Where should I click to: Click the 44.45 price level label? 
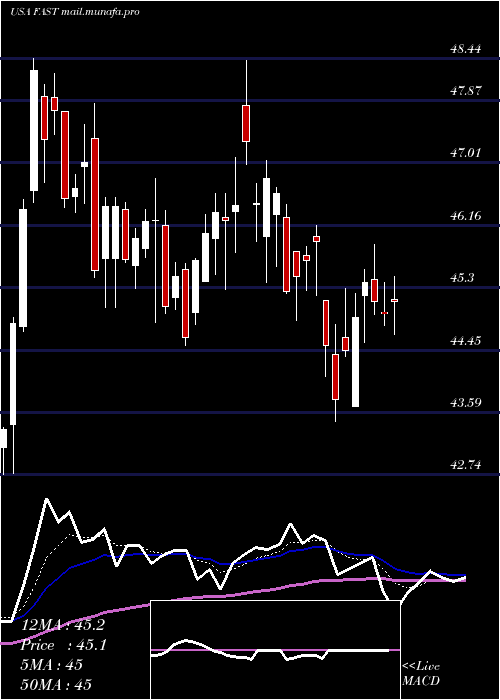(x=466, y=341)
